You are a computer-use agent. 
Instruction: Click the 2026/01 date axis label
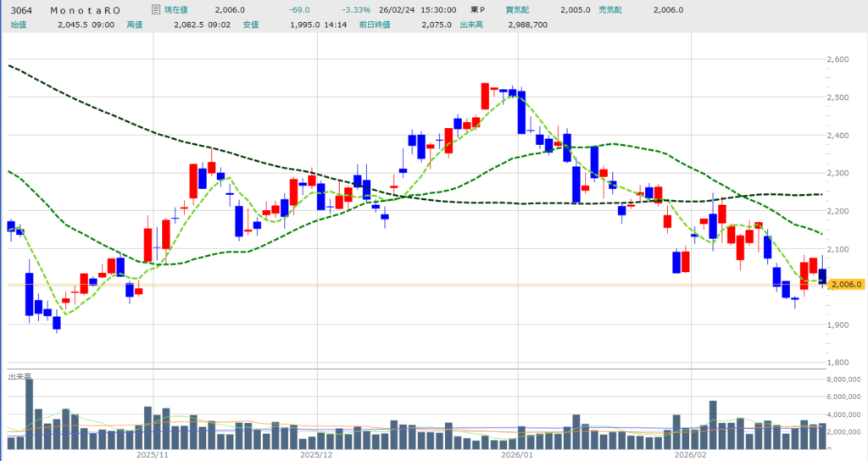[x=516, y=454]
